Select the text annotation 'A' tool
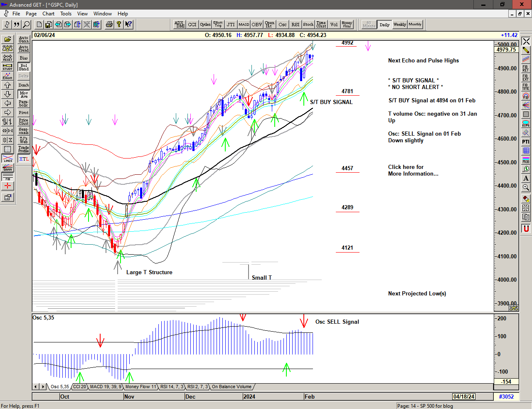The height and width of the screenshot is (409, 532). pos(526,178)
